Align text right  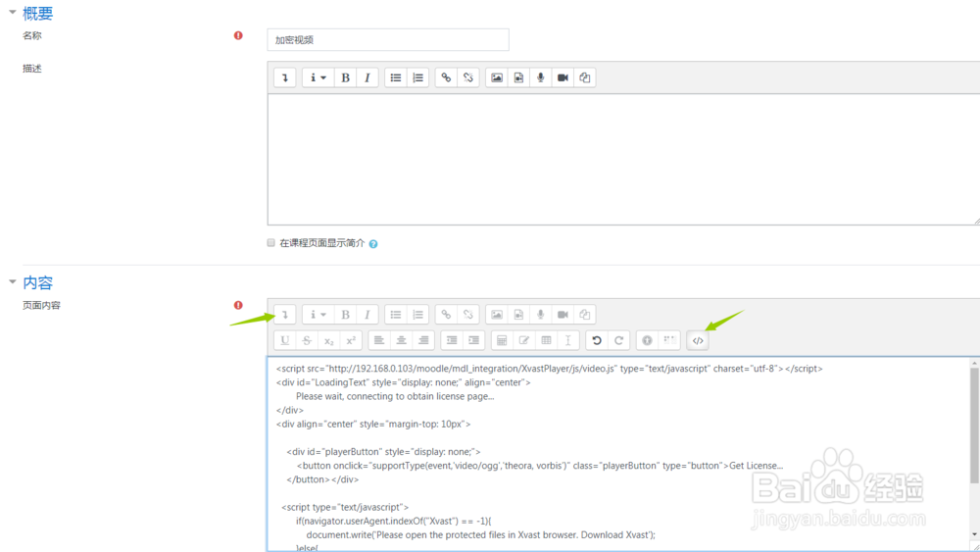[x=423, y=340]
